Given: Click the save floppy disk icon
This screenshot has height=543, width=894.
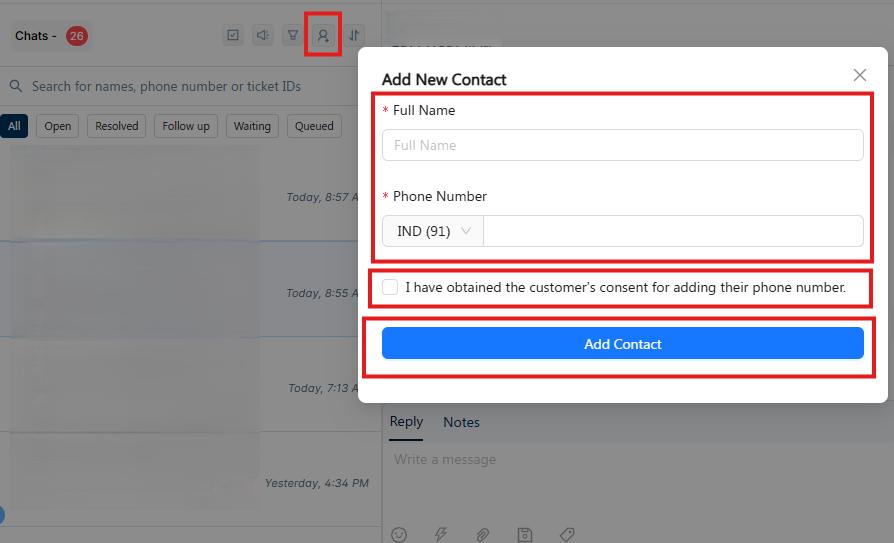Looking at the screenshot, I should coord(524,535).
